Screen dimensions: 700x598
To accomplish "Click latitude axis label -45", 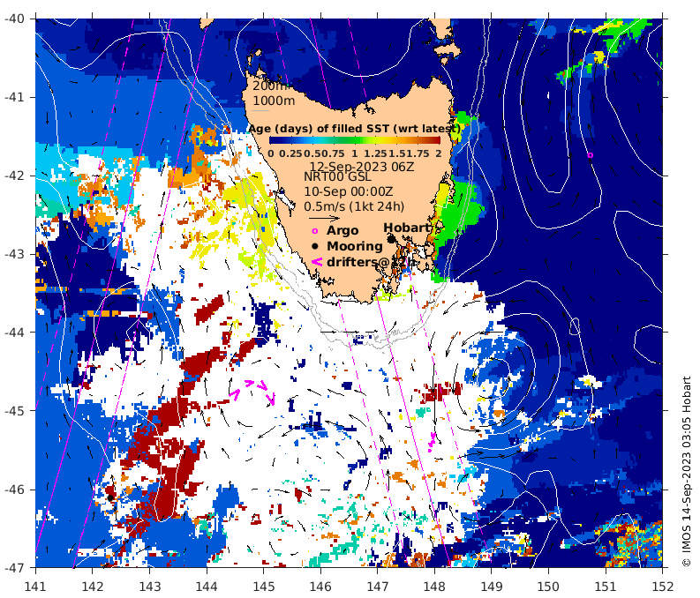I will 14,411.
